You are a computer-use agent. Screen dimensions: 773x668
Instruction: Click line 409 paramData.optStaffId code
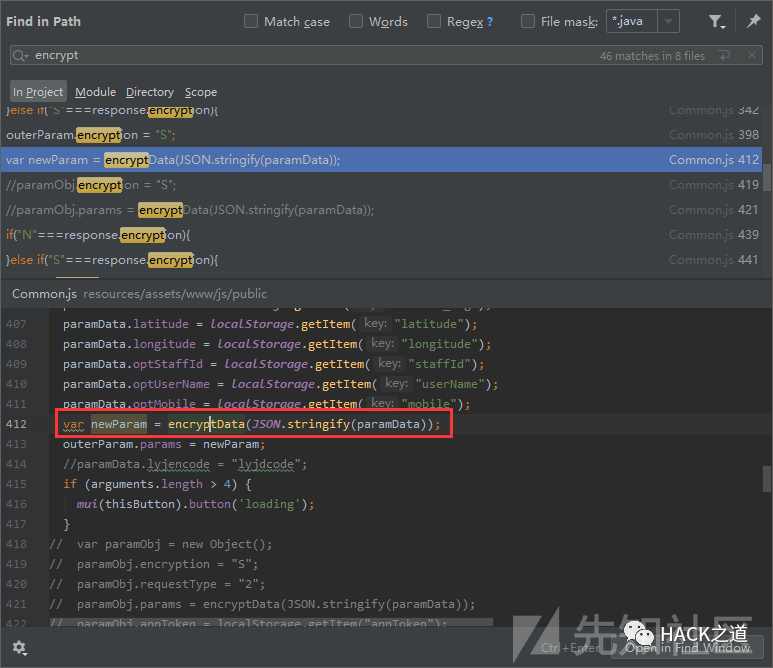[x=273, y=364]
